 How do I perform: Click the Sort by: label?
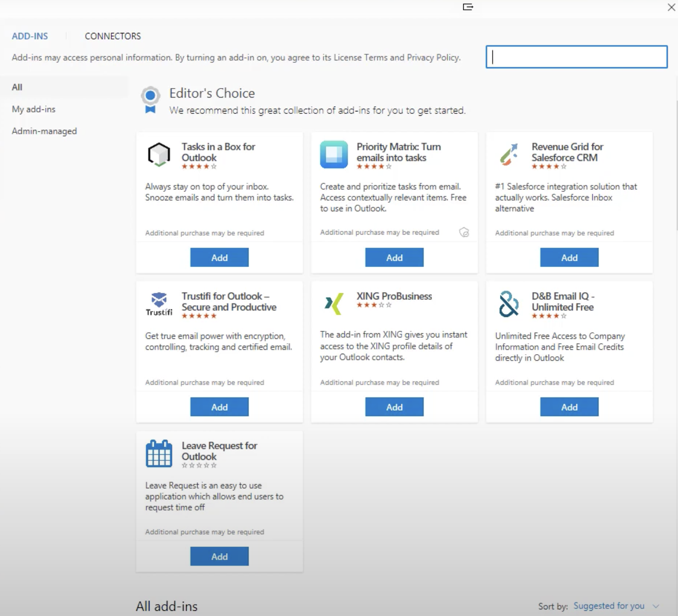553,606
